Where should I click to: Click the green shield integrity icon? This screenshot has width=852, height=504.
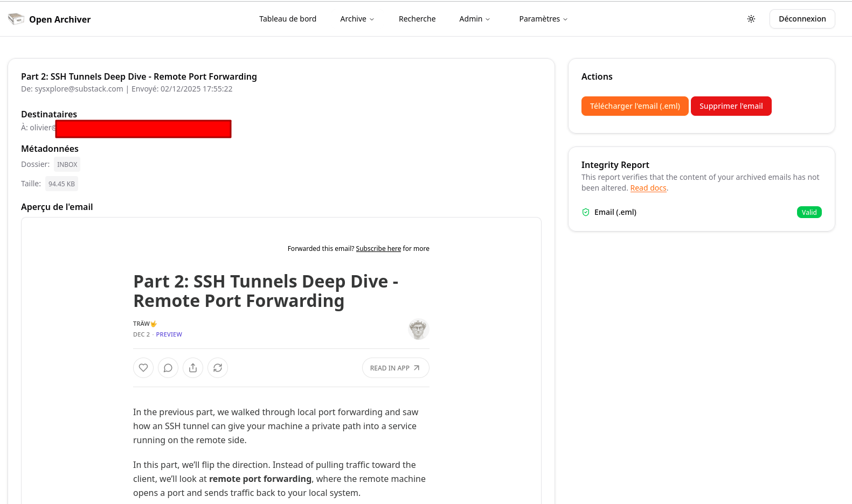pos(586,212)
